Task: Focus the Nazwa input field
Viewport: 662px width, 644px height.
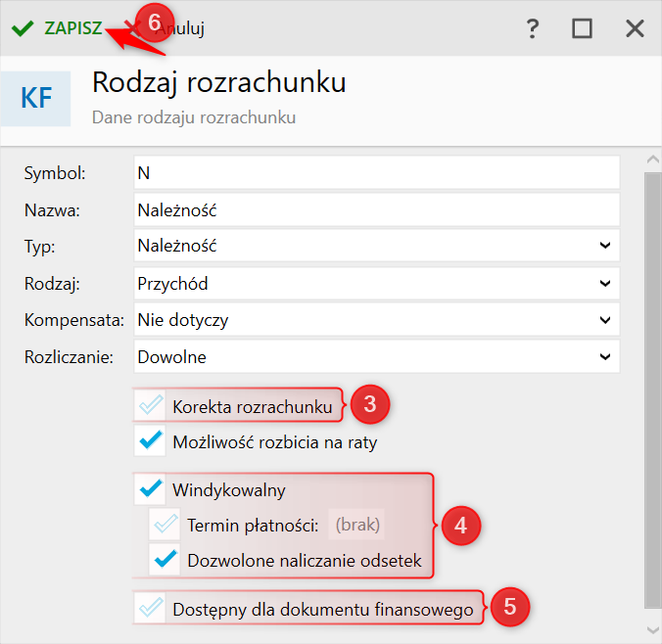Action: [x=377, y=209]
